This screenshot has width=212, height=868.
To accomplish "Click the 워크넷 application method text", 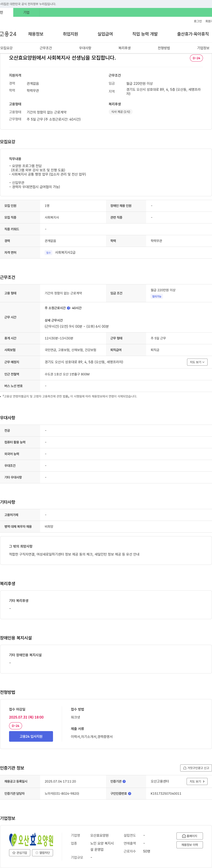I will click(76, 717).
